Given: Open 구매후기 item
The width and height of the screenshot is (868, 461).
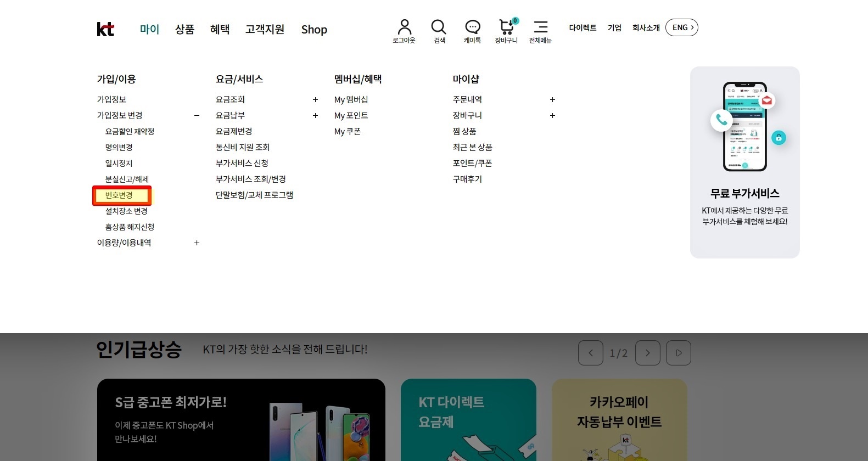Looking at the screenshot, I should tap(467, 179).
